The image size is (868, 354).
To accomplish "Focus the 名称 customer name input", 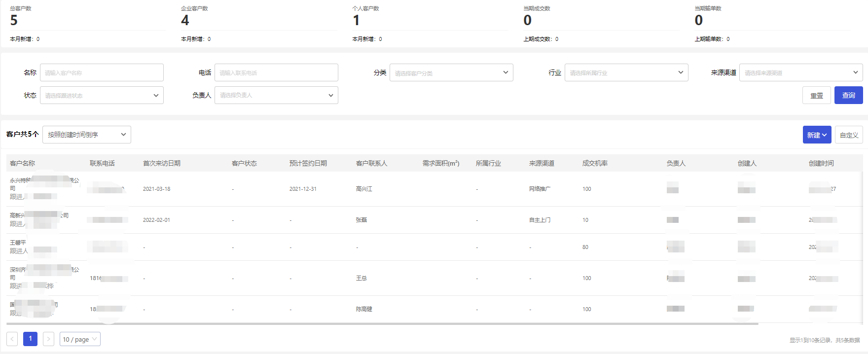I will [x=102, y=72].
